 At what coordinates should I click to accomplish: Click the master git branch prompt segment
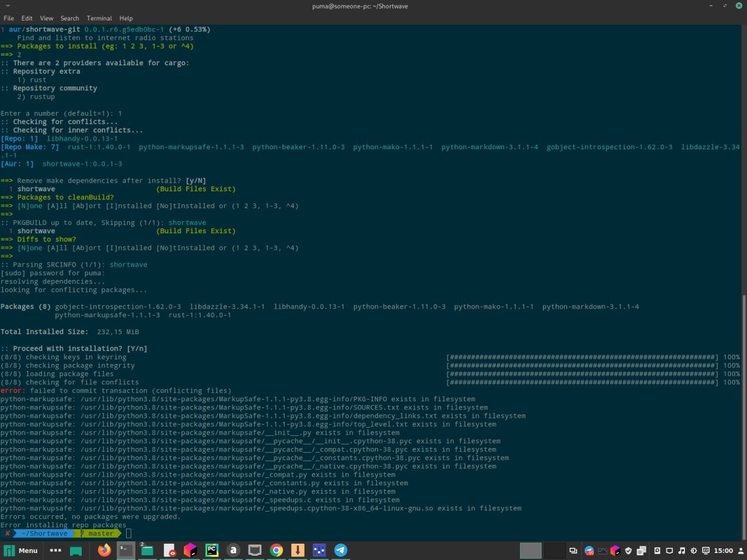[x=97, y=533]
